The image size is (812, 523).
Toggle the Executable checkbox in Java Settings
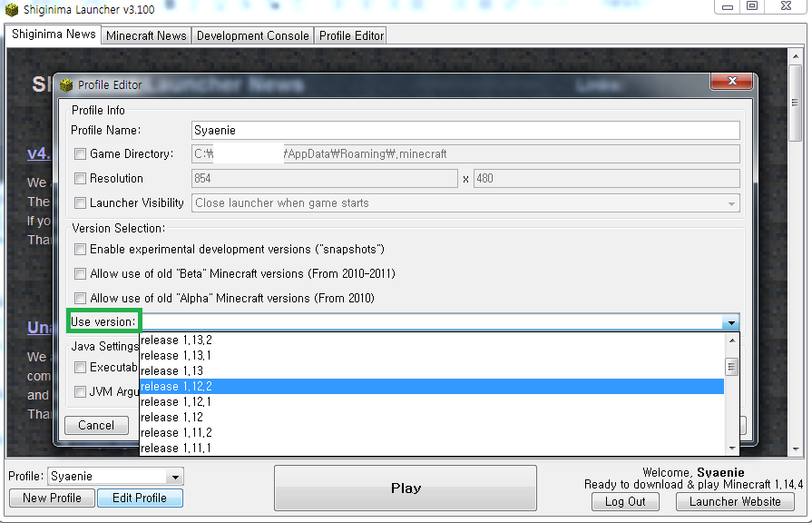80,368
